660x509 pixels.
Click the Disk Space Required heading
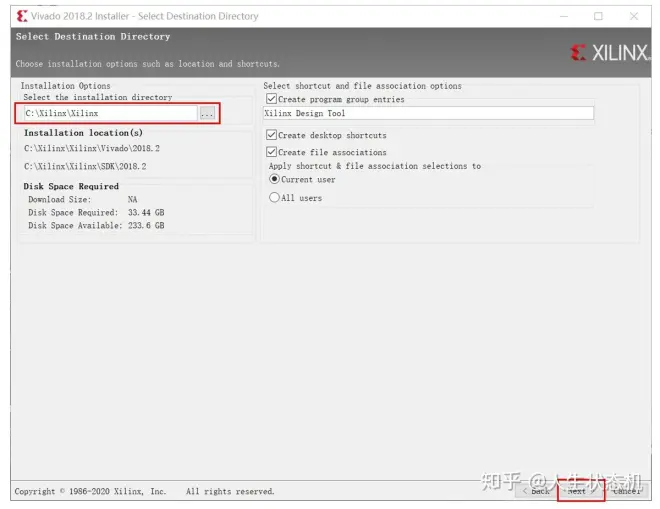click(x=71, y=186)
